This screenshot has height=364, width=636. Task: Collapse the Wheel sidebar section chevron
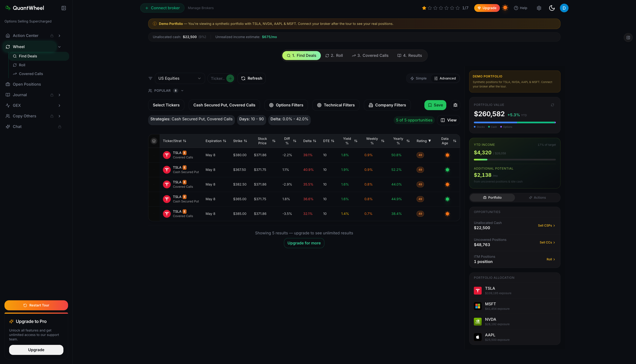59,47
